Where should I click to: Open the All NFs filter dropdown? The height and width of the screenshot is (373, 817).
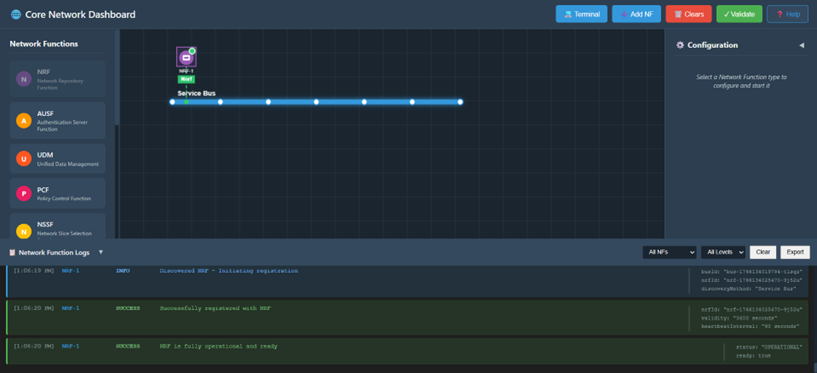point(670,252)
